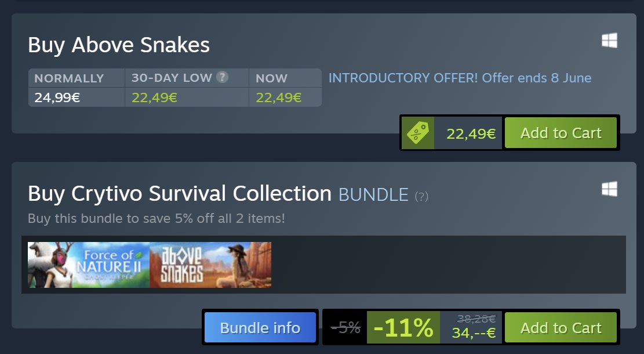
Task: Open the Bundle info button
Action: (260, 328)
